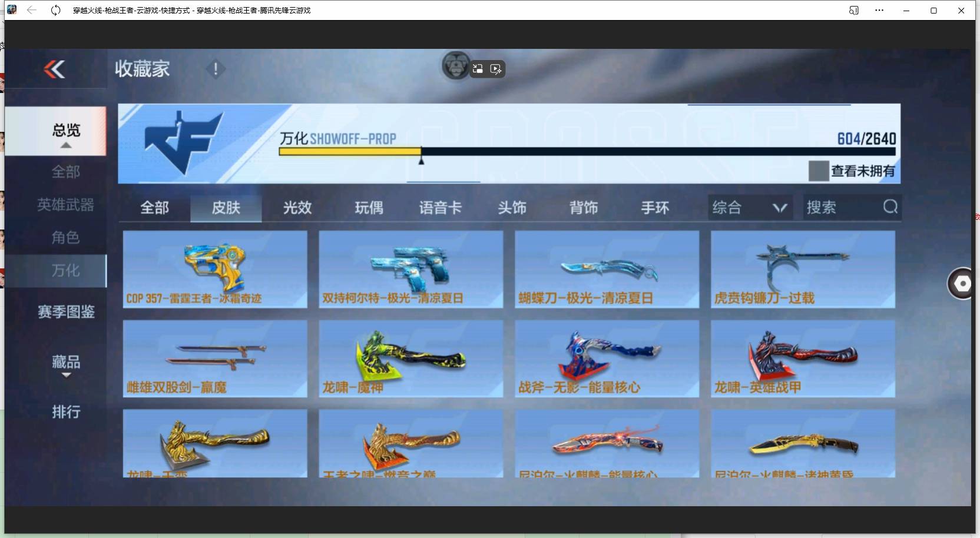Screen dimensions: 980x538
Task: Select the COP 357-雷霆王者-冰霜奇迹 pistol icon
Action: tap(215, 267)
